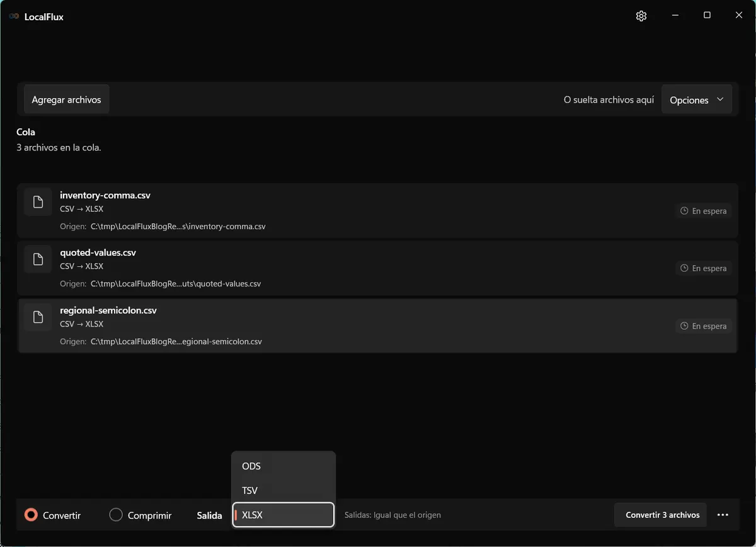The image size is (756, 547).
Task: Click CSV → XLSX under regional-semicolon.csv
Action: [x=81, y=324]
